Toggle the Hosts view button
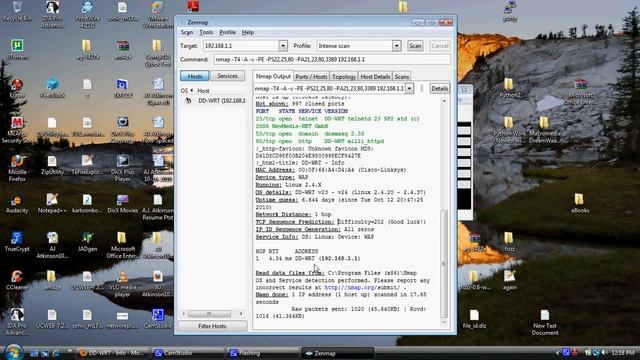The width and height of the screenshot is (640, 360). (195, 76)
